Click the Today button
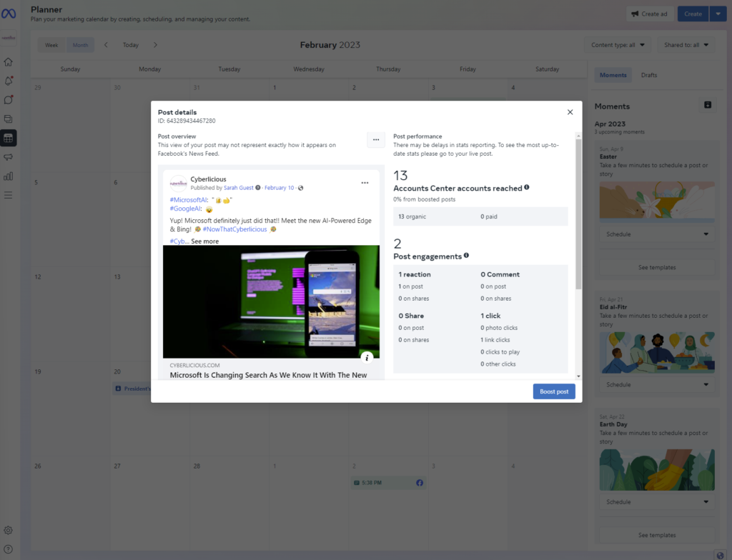This screenshot has width=732, height=560. [x=131, y=45]
